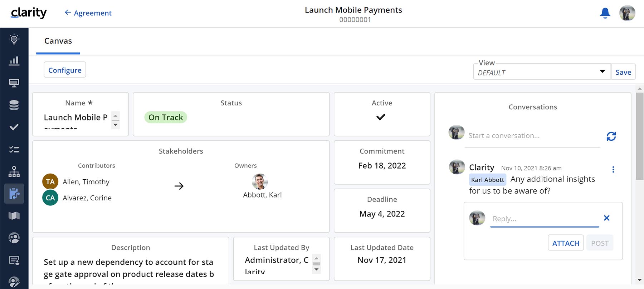Click the ATTACH button
Image resolution: width=644 pixels, height=289 pixels.
tap(566, 243)
